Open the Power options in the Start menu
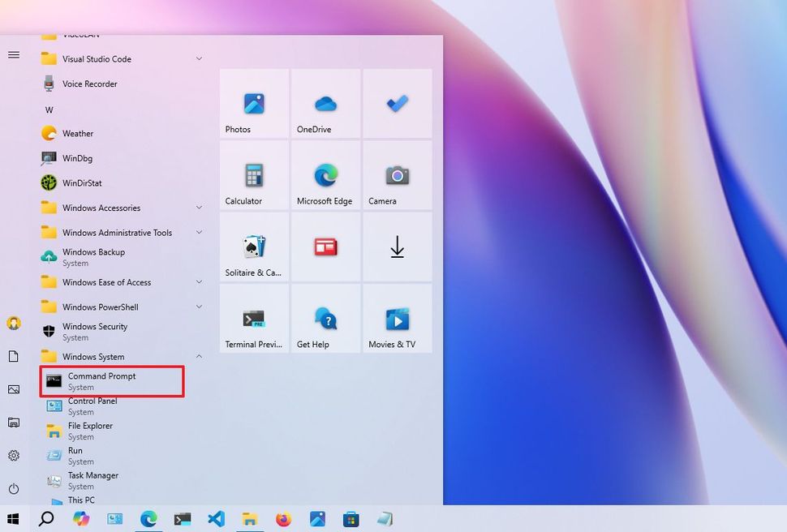Screen dimensions: 787x532 click(14, 490)
